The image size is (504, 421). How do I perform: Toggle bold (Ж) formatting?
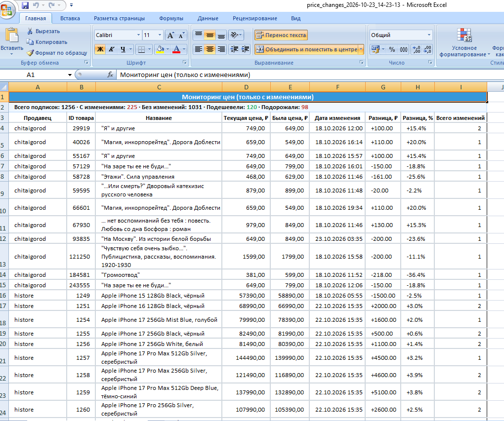click(100, 49)
